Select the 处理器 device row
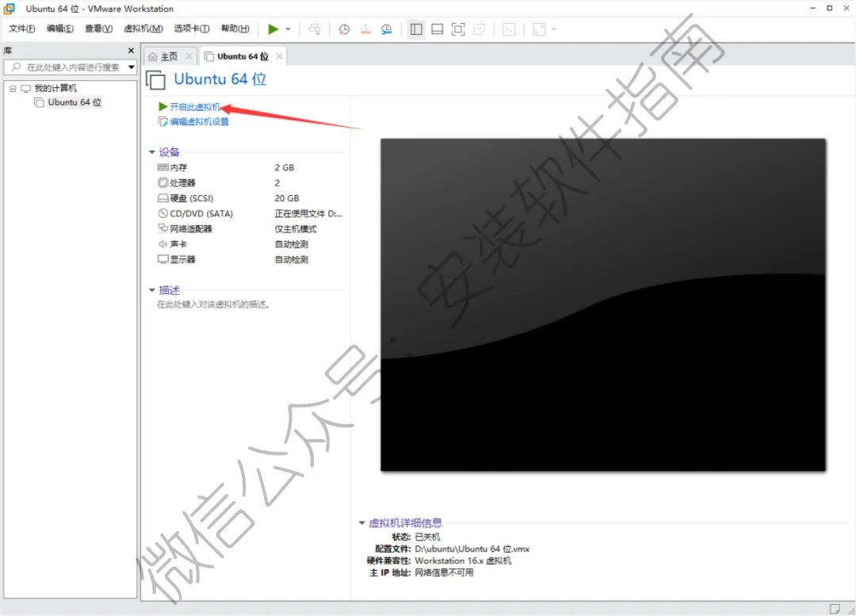This screenshot has height=616, width=856. (x=250, y=183)
